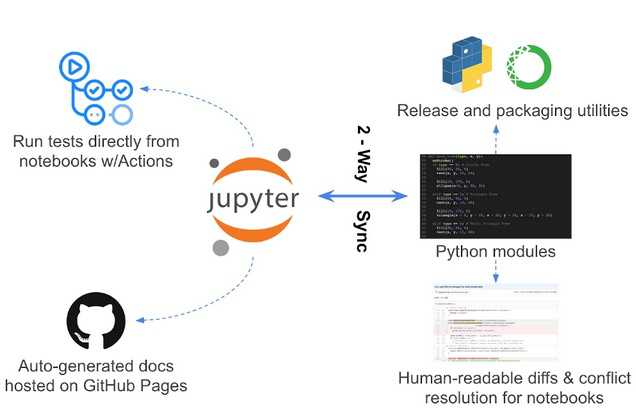
Task: Click the play button circle in Actions icon
Action: coord(74,67)
